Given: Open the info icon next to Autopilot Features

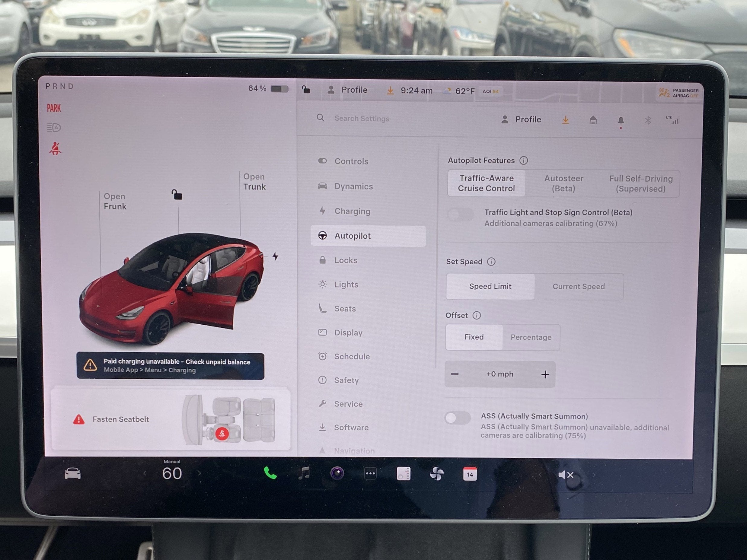Looking at the screenshot, I should tap(523, 160).
